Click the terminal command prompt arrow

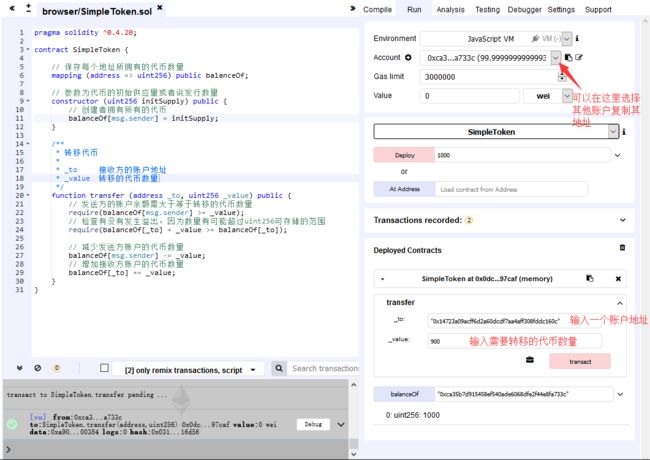8,449
